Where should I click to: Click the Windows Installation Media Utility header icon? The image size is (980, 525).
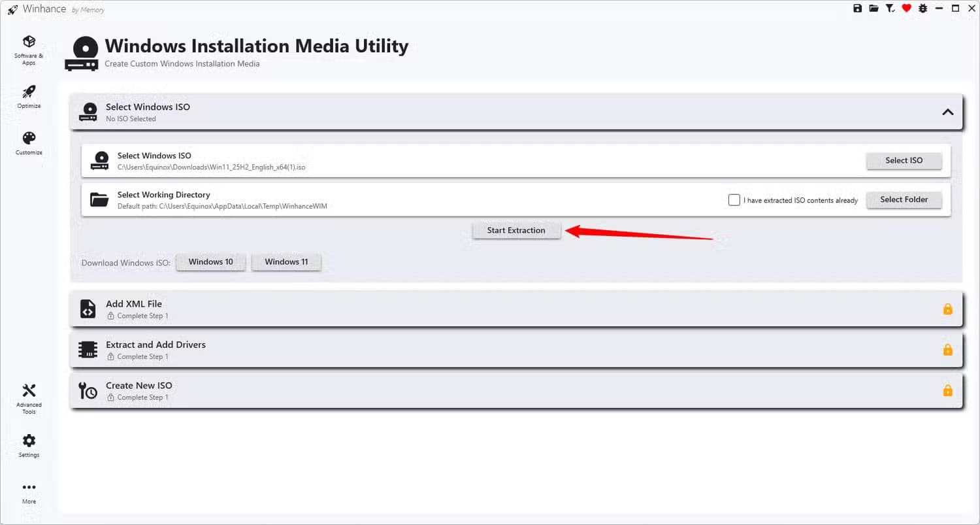(x=82, y=54)
